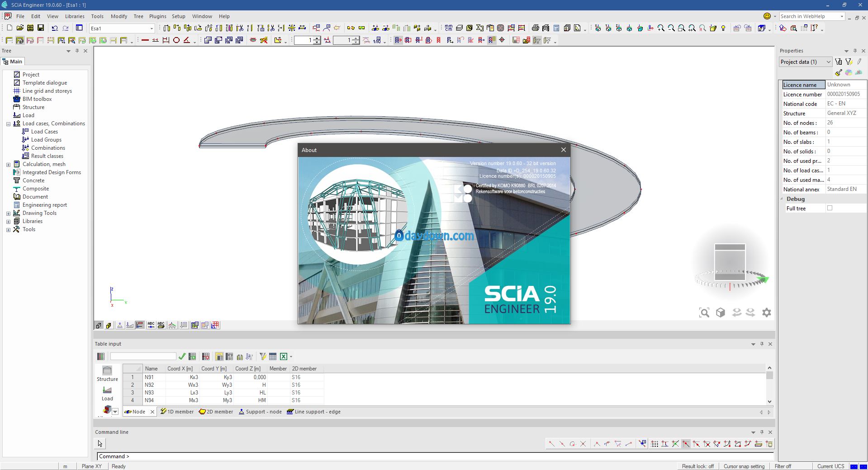Click the blue Current UCS swatch in status bar
This screenshot has width=868, height=470.
[854, 466]
